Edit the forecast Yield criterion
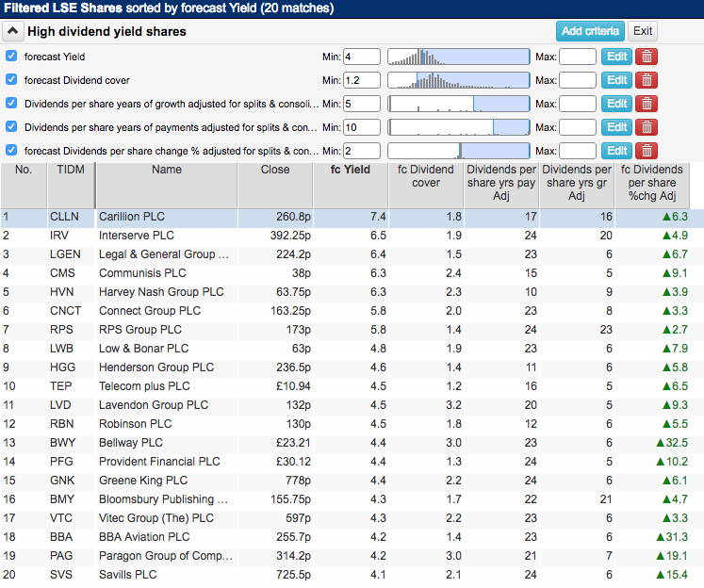Screen dimensions: 704x588 tap(617, 57)
